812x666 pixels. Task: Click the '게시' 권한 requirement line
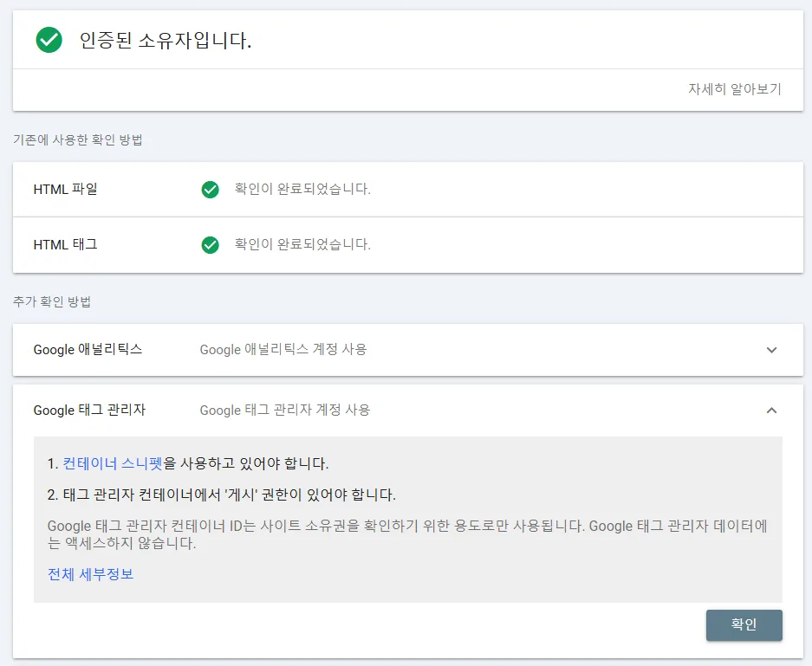click(x=222, y=495)
